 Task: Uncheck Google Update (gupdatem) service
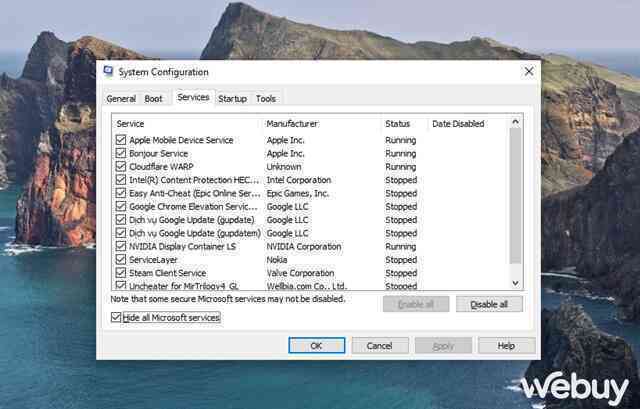click(x=121, y=233)
